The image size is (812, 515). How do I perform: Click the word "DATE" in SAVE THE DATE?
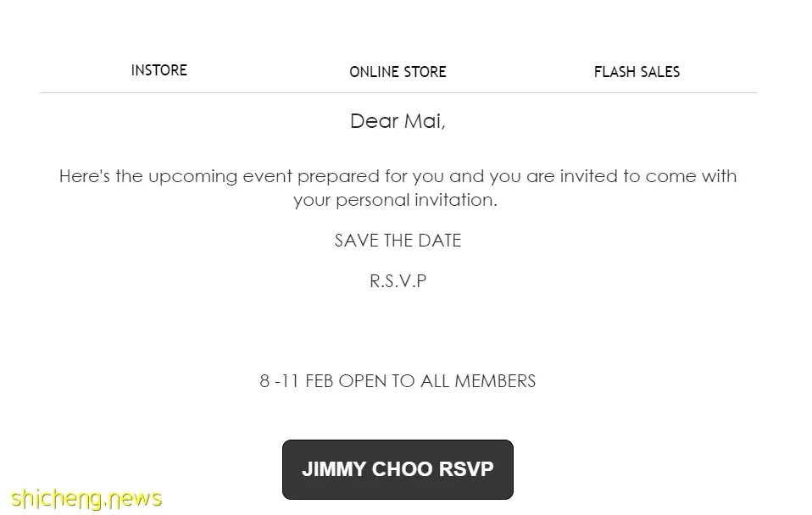[x=440, y=241]
